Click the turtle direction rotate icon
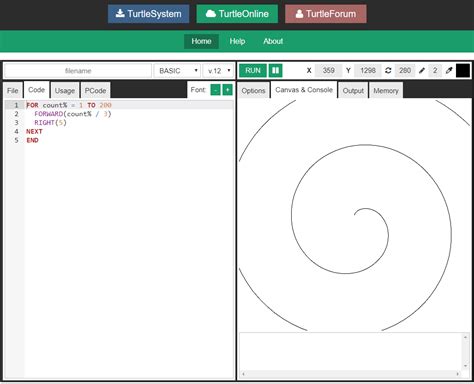This screenshot has height=384, width=474. pos(388,70)
